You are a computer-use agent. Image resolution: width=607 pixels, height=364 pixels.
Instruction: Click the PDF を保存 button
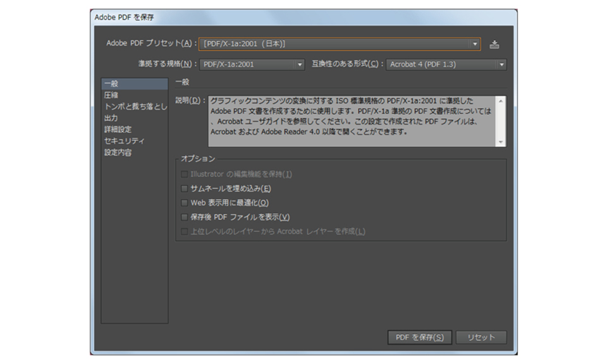pyautogui.click(x=420, y=337)
